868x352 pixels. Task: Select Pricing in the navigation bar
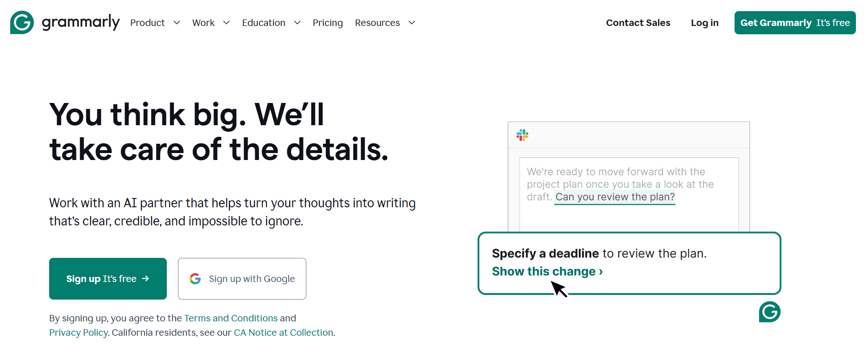(x=328, y=22)
